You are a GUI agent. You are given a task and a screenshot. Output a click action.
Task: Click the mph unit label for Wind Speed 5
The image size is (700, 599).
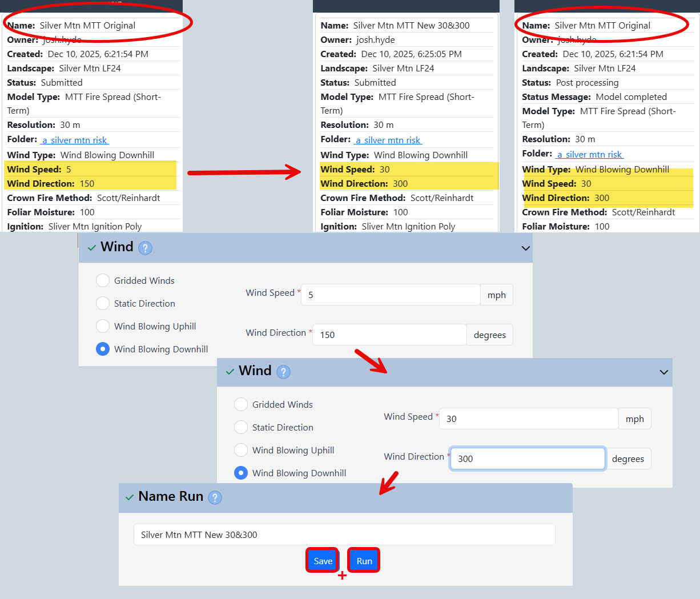496,295
